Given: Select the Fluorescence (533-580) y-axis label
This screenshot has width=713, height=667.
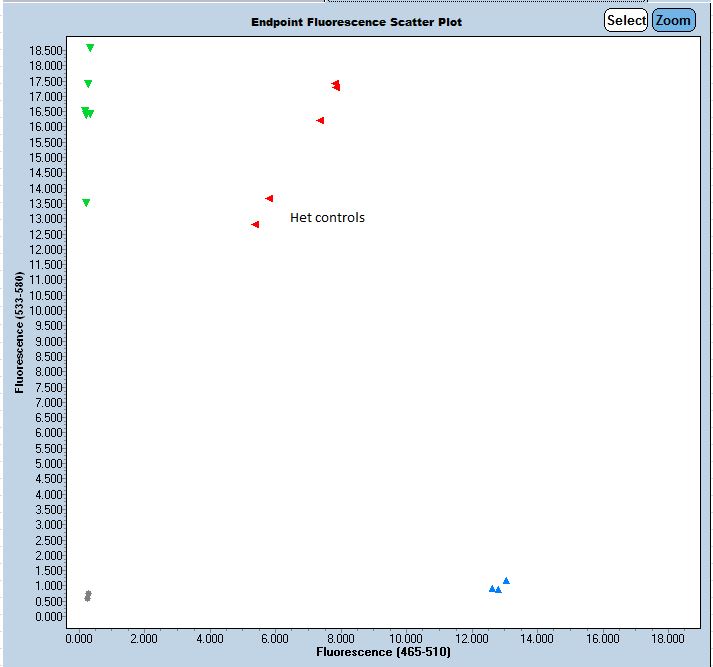Looking at the screenshot, I should tap(20, 332).
